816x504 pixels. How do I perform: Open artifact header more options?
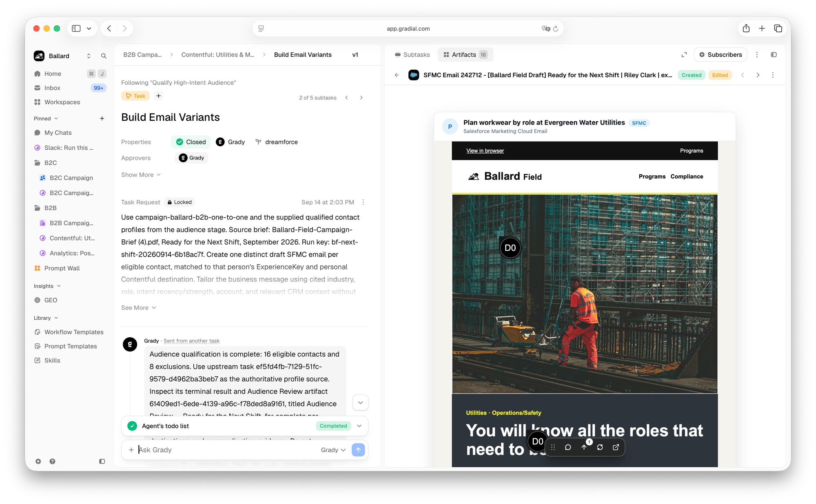tap(772, 75)
